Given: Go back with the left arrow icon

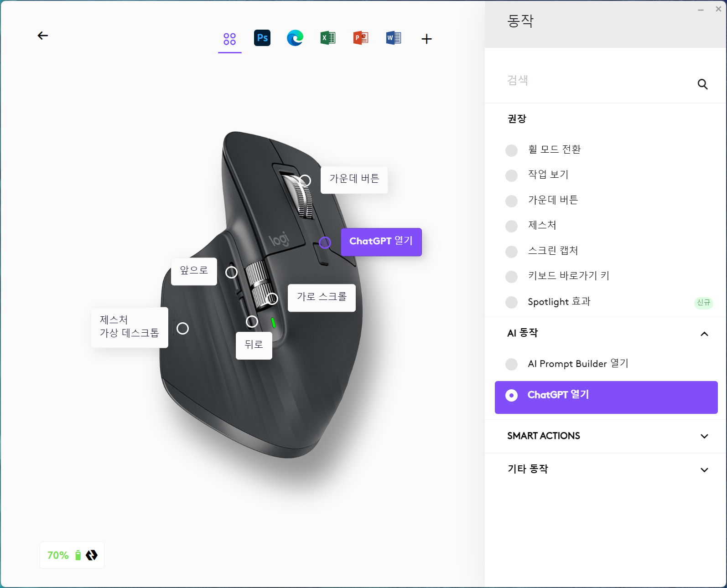Looking at the screenshot, I should coord(43,36).
